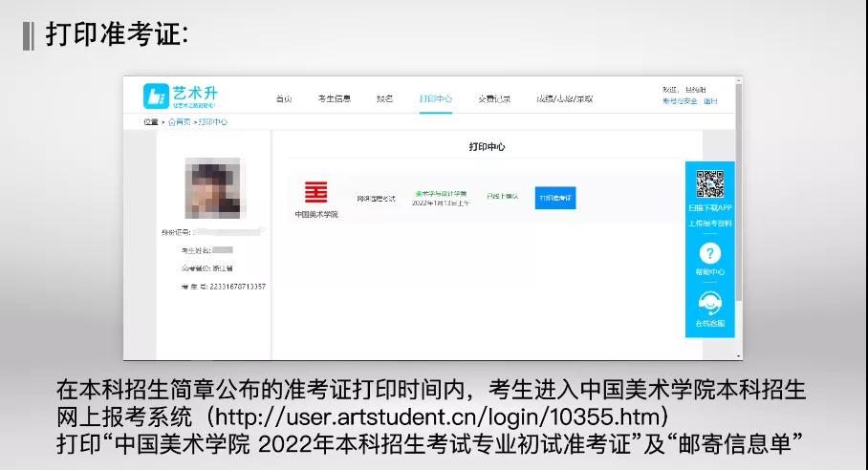This screenshot has height=470, width=868.
Task: Click the 首页 breadcrumb link
Action: pyautogui.click(x=180, y=121)
